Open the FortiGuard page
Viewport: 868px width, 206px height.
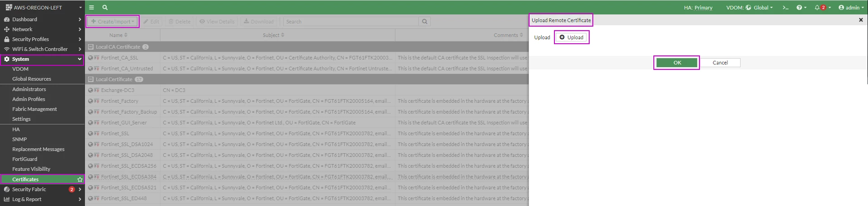[42, 159]
